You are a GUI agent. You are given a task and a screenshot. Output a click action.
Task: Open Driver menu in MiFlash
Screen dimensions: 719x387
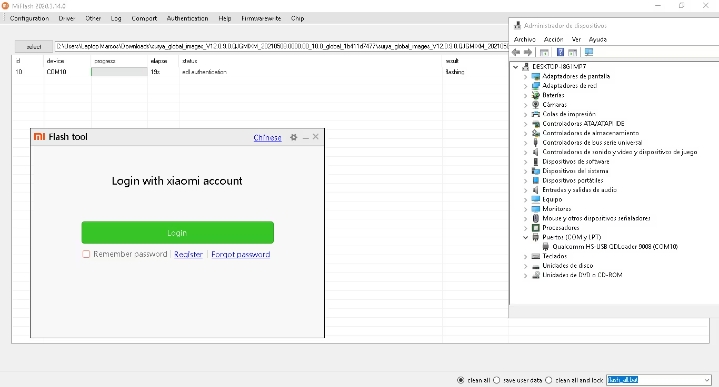(66, 18)
